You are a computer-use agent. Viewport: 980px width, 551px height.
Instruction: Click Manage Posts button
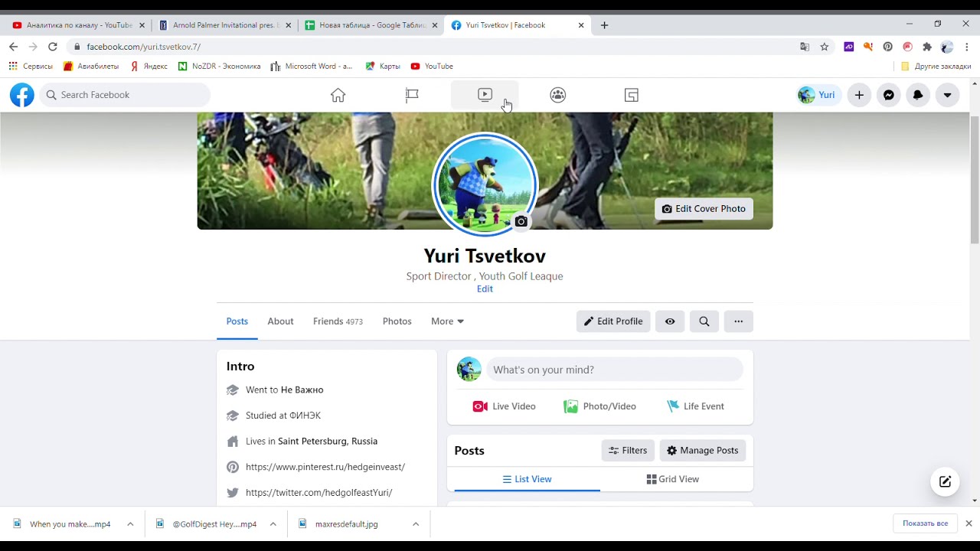[703, 451]
